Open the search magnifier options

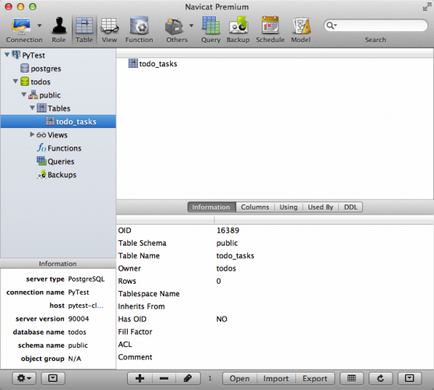click(x=331, y=25)
